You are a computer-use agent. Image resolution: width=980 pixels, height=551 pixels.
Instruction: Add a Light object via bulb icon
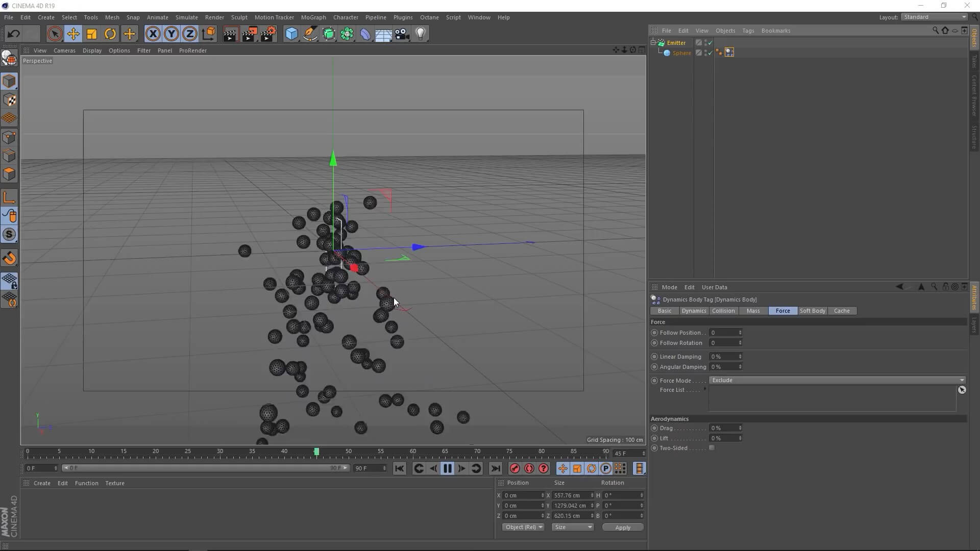click(x=421, y=34)
